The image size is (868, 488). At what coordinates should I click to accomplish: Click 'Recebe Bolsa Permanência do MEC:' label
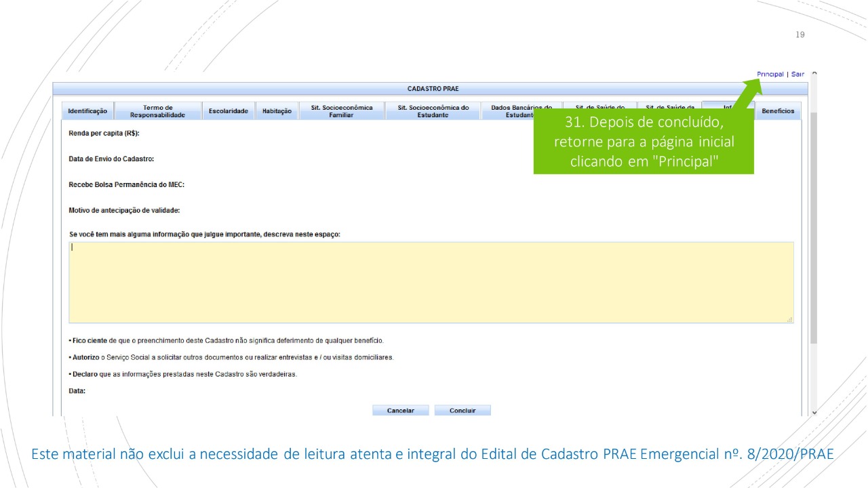pos(126,184)
